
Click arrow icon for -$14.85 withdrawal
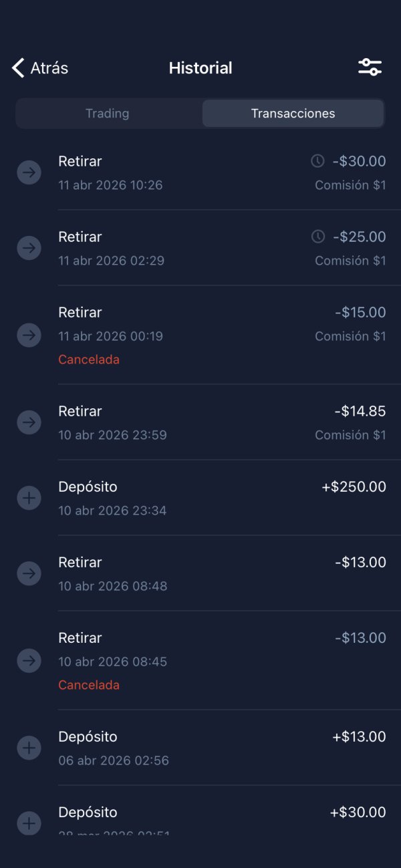[x=29, y=422]
